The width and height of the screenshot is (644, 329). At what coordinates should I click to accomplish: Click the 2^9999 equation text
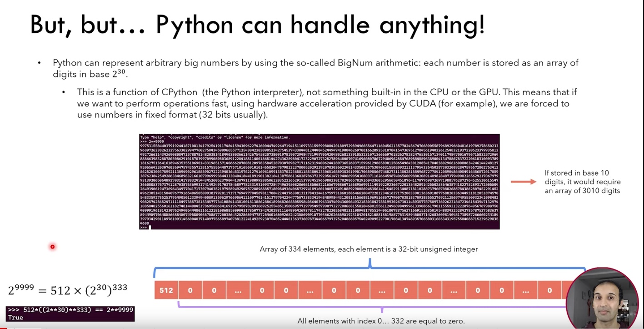pyautogui.click(x=67, y=289)
